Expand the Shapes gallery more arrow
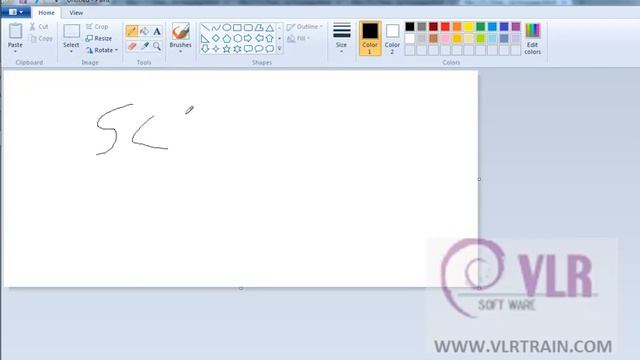The width and height of the screenshot is (640, 360). (x=280, y=49)
